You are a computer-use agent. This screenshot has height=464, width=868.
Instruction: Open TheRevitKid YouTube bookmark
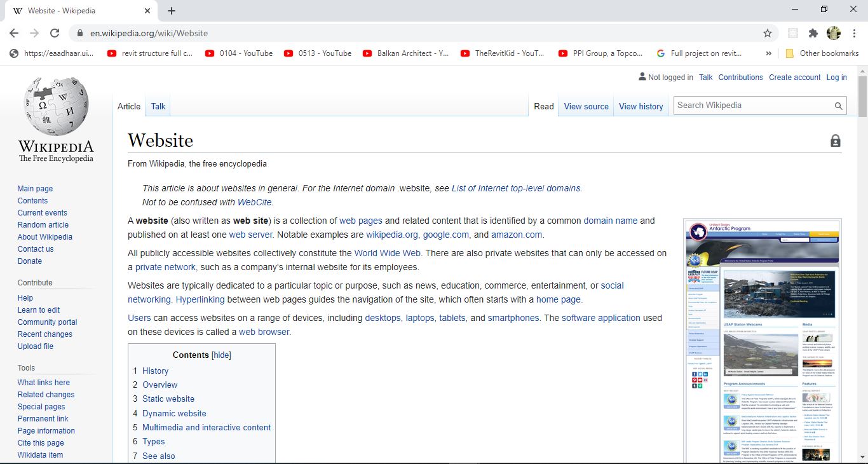(x=503, y=53)
